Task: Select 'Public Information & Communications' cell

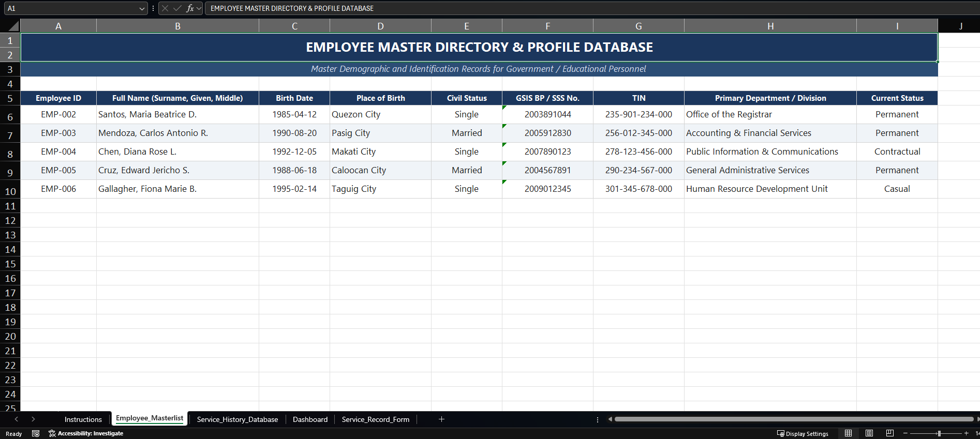Action: [770, 152]
